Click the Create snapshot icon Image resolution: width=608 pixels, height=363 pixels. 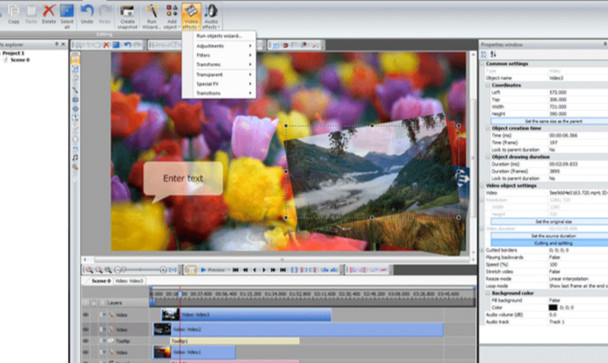[x=127, y=16]
